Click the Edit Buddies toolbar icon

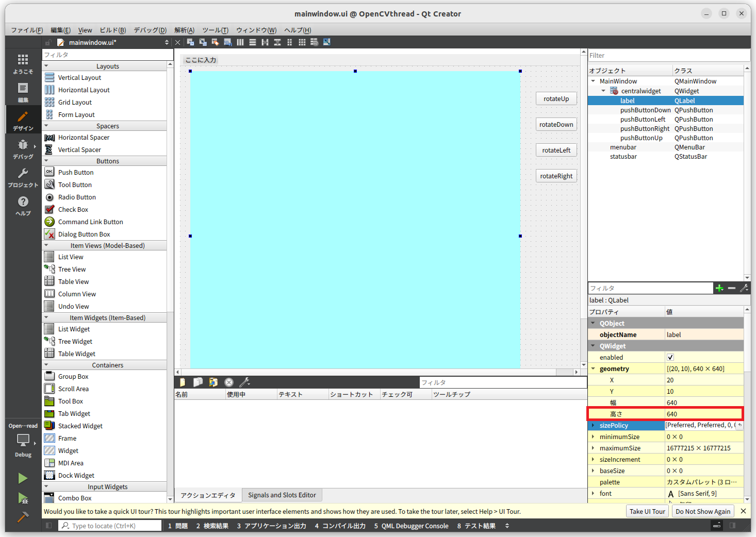tap(215, 42)
